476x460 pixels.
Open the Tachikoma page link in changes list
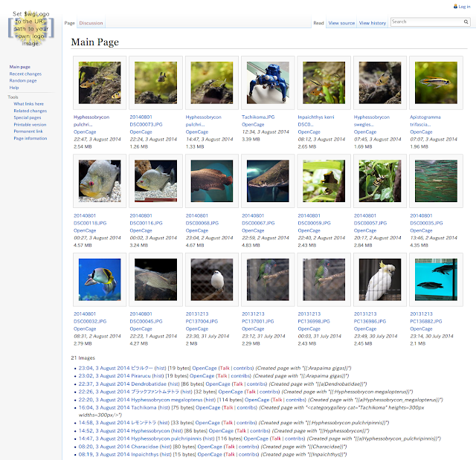144,407
